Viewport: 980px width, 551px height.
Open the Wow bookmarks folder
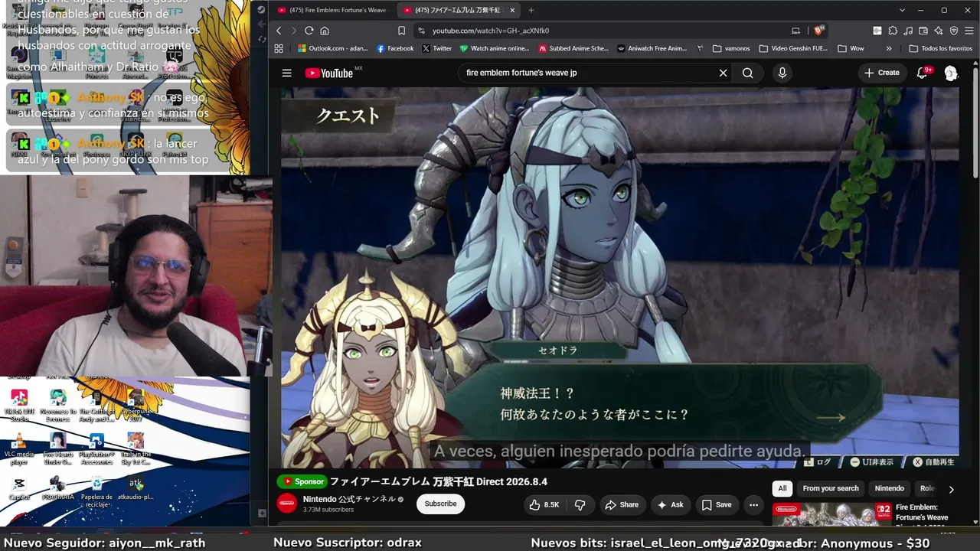click(851, 48)
